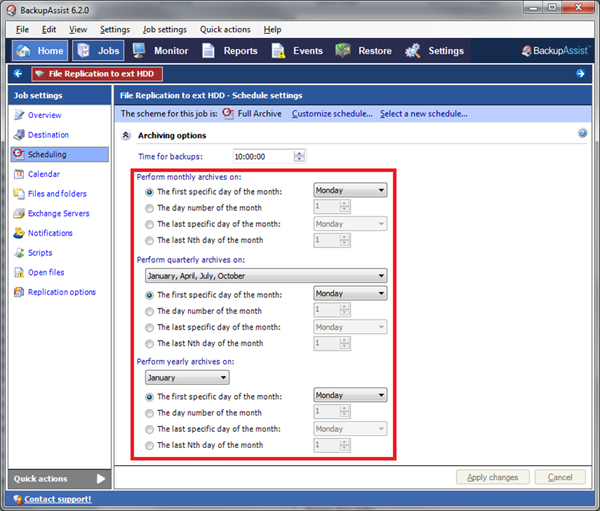Select monthly 'The day number of the month'
Screen dimensions: 600x511
pyautogui.click(x=149, y=208)
